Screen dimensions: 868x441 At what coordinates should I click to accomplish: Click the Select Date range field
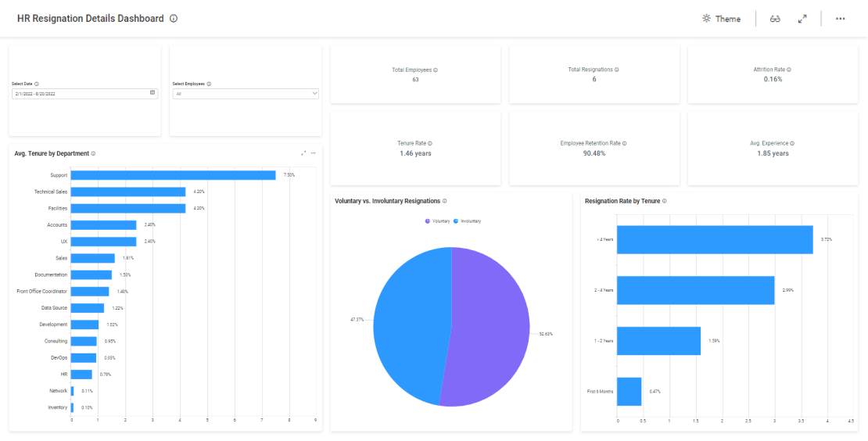click(78, 93)
